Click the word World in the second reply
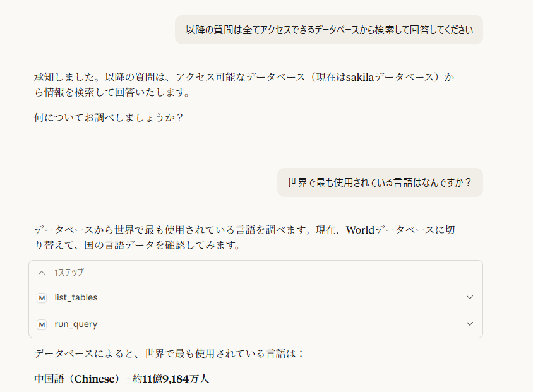This screenshot has height=392, width=533. click(x=360, y=230)
